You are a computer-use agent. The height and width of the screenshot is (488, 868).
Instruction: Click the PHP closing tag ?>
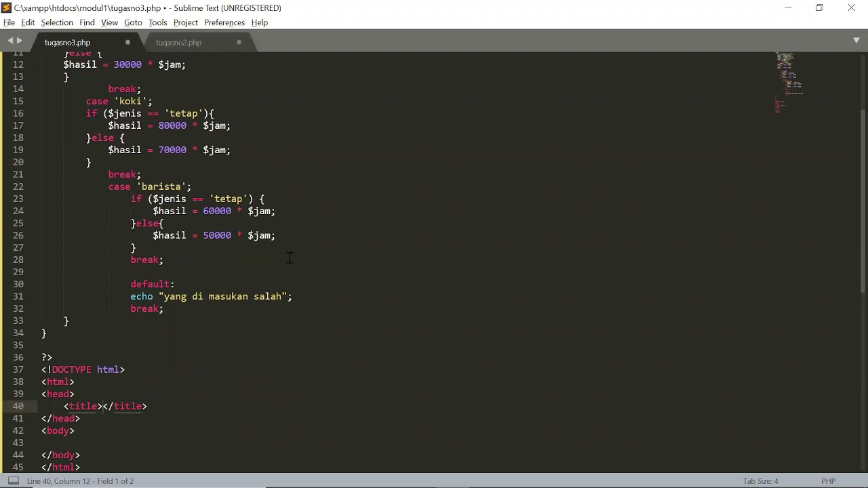coord(47,357)
